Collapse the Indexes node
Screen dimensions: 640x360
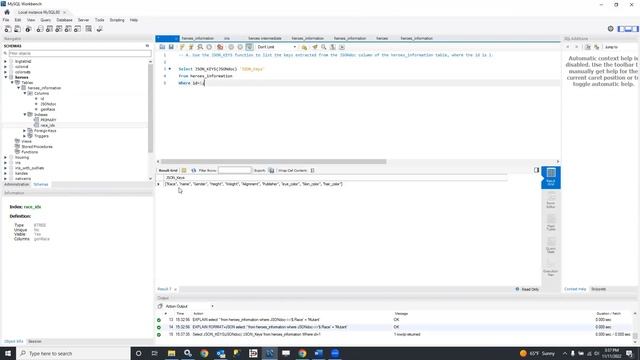coord(25,115)
